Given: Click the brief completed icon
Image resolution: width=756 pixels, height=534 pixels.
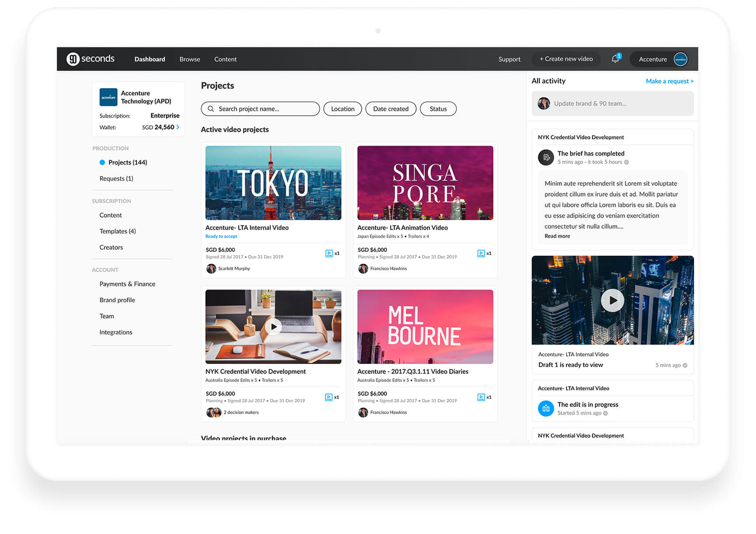Looking at the screenshot, I should coord(546,157).
